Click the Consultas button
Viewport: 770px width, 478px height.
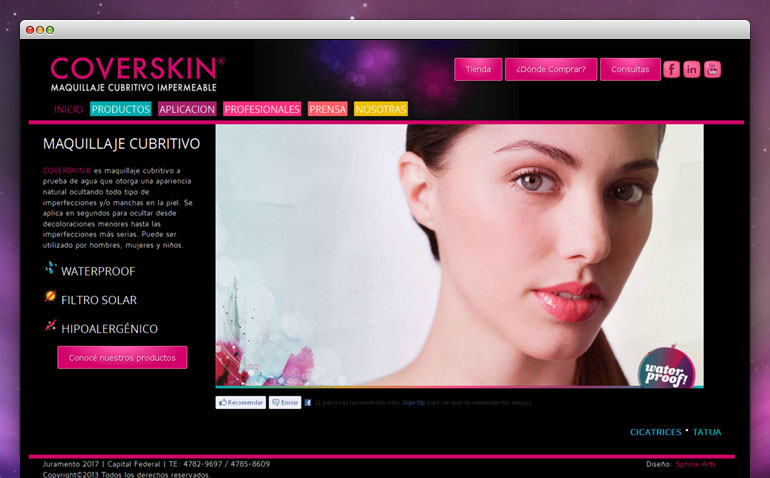click(x=630, y=69)
